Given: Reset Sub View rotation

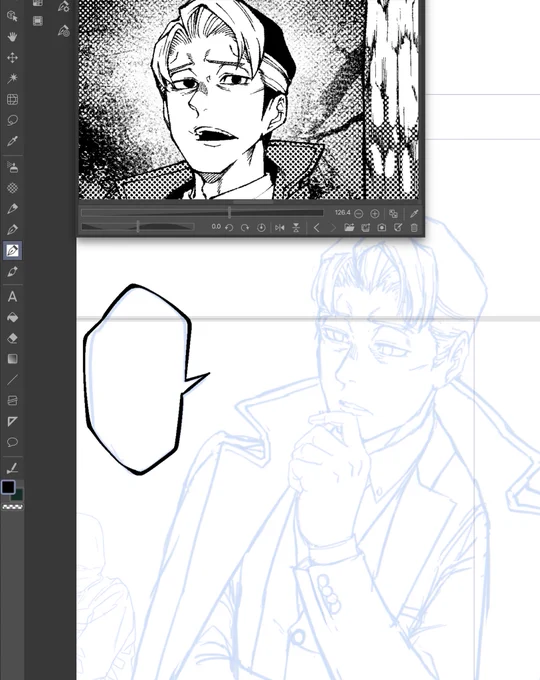Looking at the screenshot, I should pyautogui.click(x=261, y=228).
